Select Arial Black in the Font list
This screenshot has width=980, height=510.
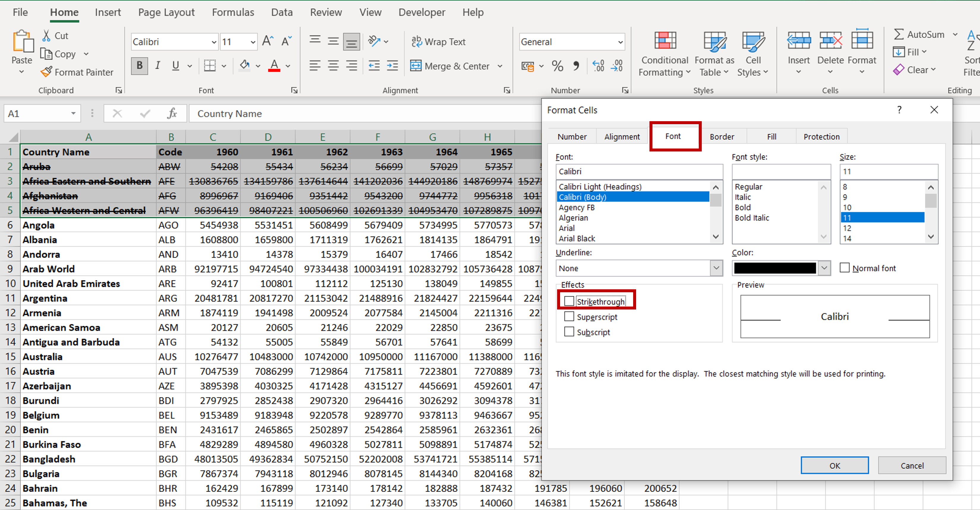pos(577,238)
